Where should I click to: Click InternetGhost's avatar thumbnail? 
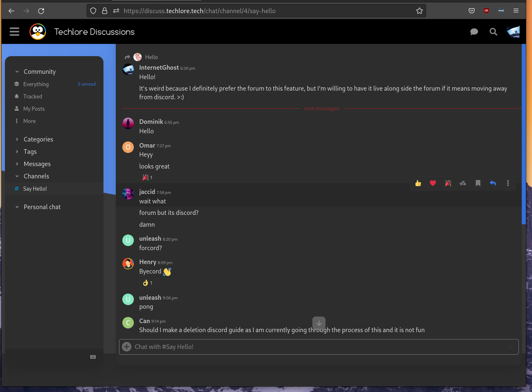click(128, 69)
